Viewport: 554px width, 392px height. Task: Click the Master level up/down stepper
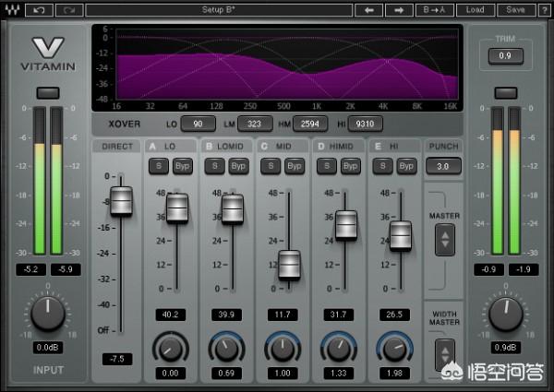point(445,240)
